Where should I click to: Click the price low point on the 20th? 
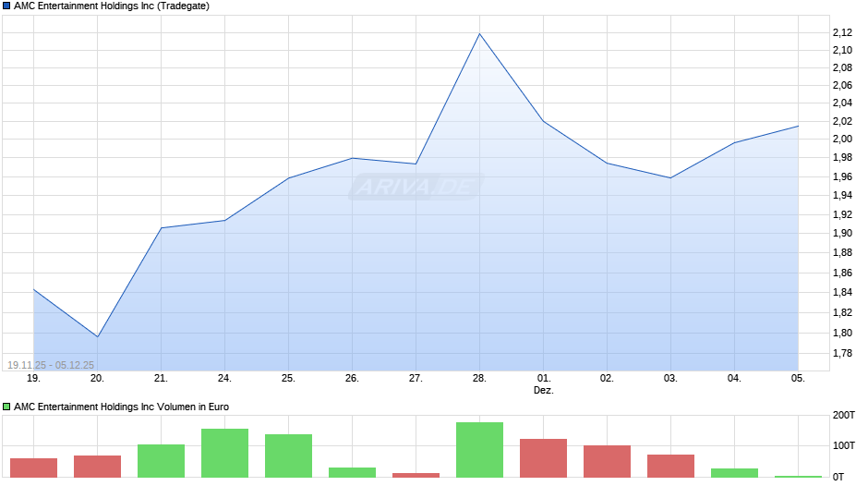coord(98,336)
